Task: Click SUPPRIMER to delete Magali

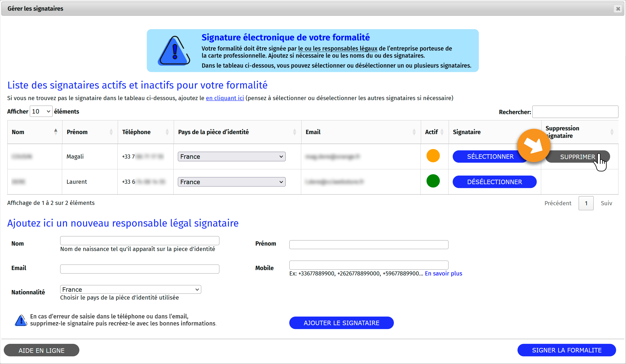Action: pyautogui.click(x=578, y=157)
